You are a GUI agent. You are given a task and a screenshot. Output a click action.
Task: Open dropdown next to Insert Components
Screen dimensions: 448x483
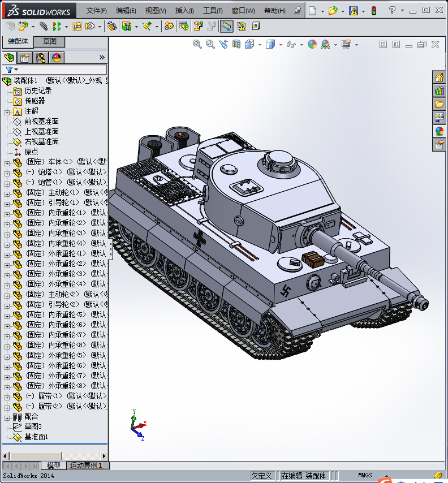[33, 27]
